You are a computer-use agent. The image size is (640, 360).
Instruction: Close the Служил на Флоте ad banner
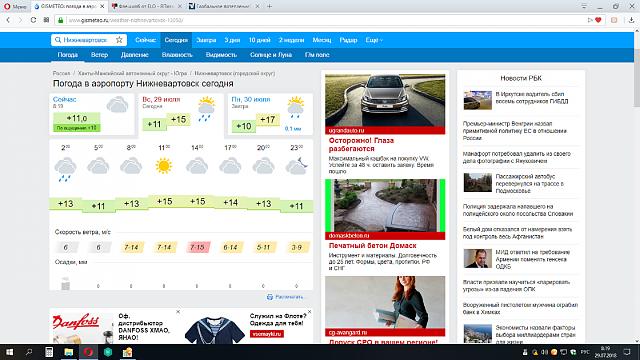309,312
